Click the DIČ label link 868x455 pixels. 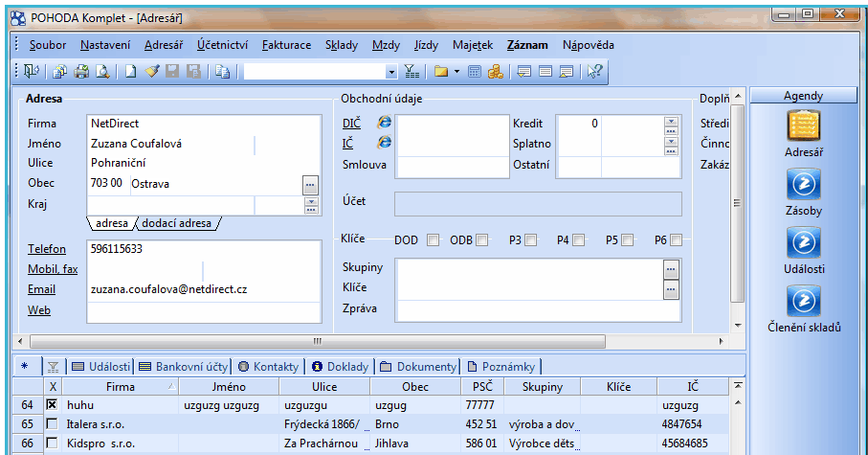(351, 124)
